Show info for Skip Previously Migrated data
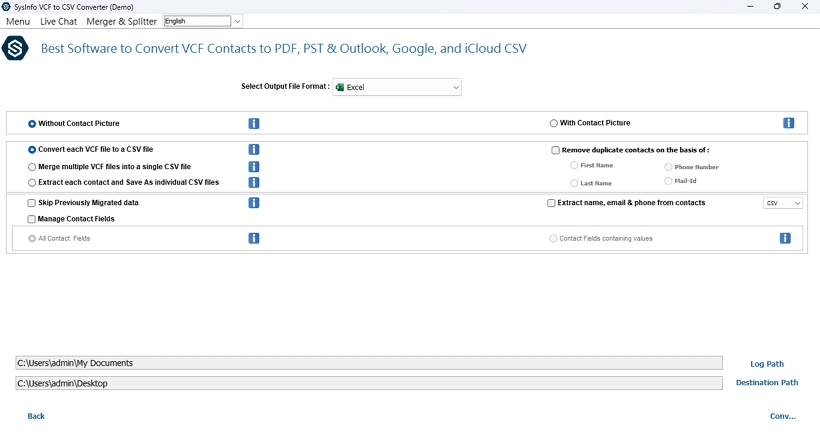 point(254,202)
